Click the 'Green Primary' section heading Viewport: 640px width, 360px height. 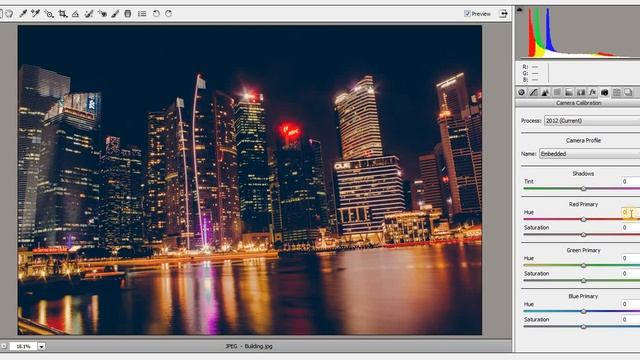click(x=583, y=250)
